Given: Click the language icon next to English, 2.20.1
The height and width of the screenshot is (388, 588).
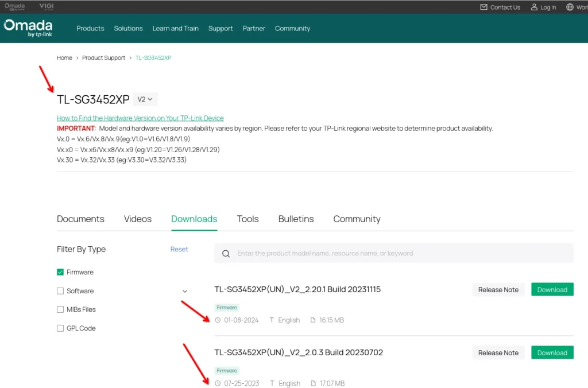Looking at the screenshot, I should tap(272, 320).
